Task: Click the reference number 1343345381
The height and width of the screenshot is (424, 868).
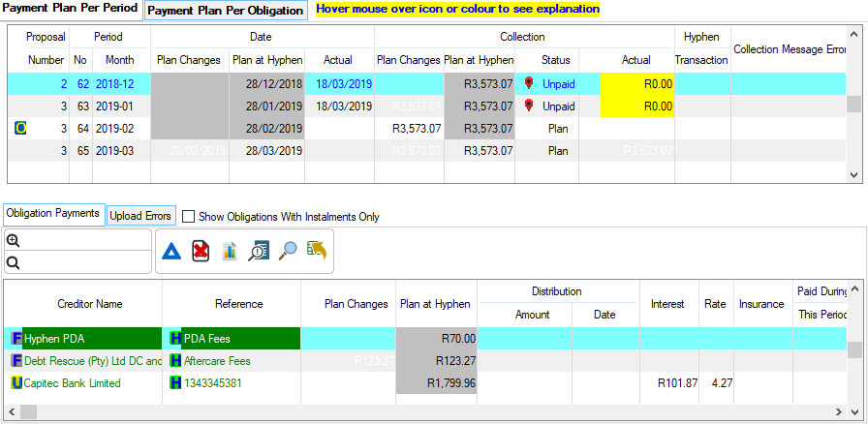Action: [x=212, y=383]
